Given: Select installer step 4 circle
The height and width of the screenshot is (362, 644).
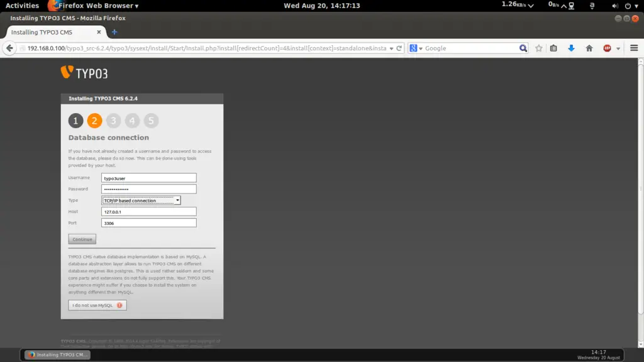Looking at the screenshot, I should coord(132,121).
